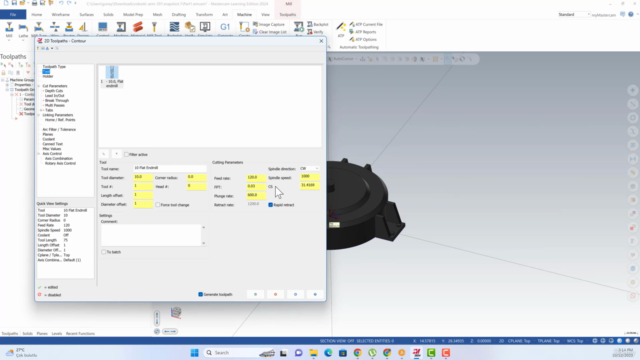Toggle Generate toolpath checkbox

pyautogui.click(x=200, y=294)
